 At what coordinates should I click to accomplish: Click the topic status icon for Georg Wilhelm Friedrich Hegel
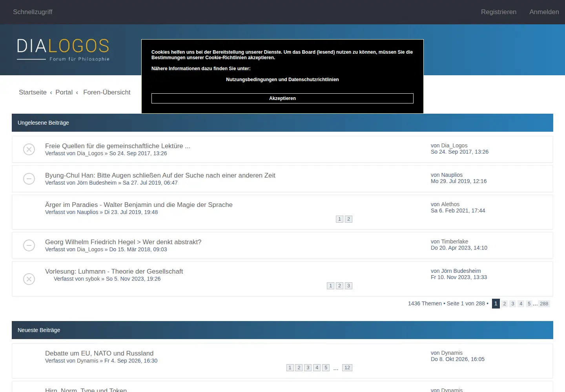pyautogui.click(x=29, y=245)
